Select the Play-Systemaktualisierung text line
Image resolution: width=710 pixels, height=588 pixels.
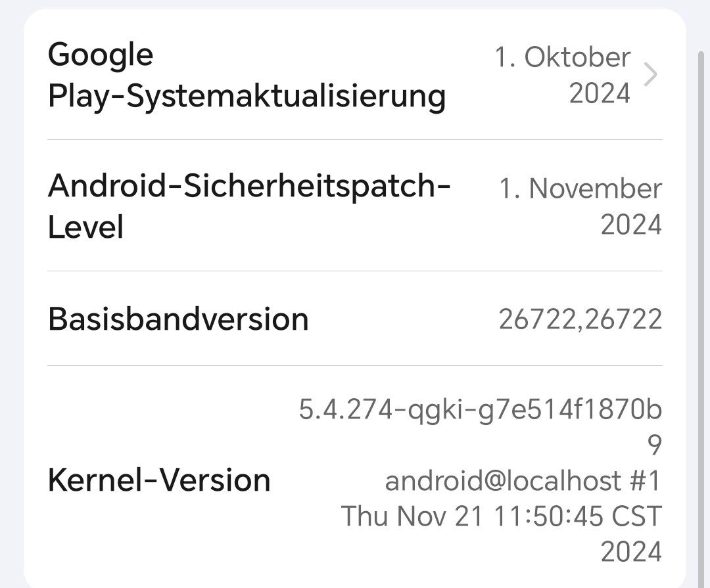click(x=247, y=97)
